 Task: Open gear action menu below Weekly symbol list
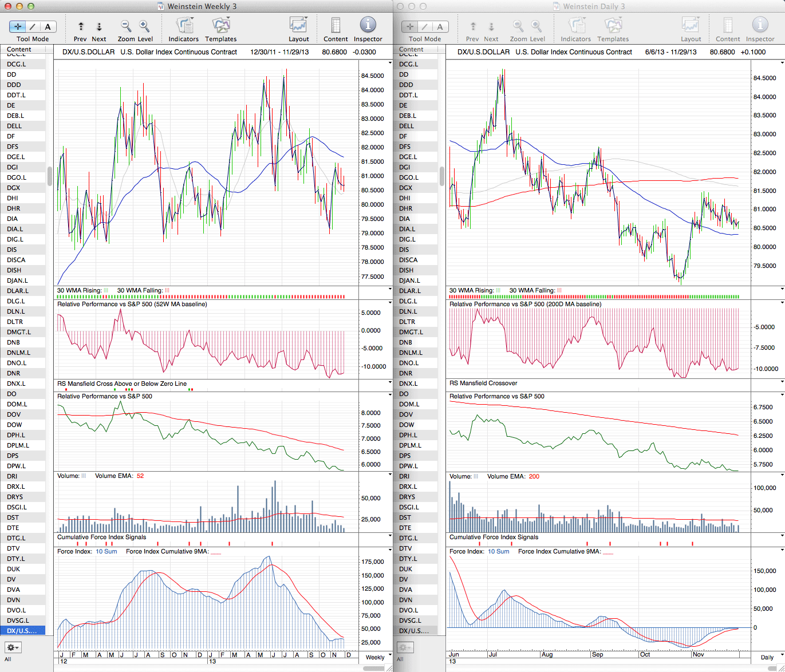(13, 647)
